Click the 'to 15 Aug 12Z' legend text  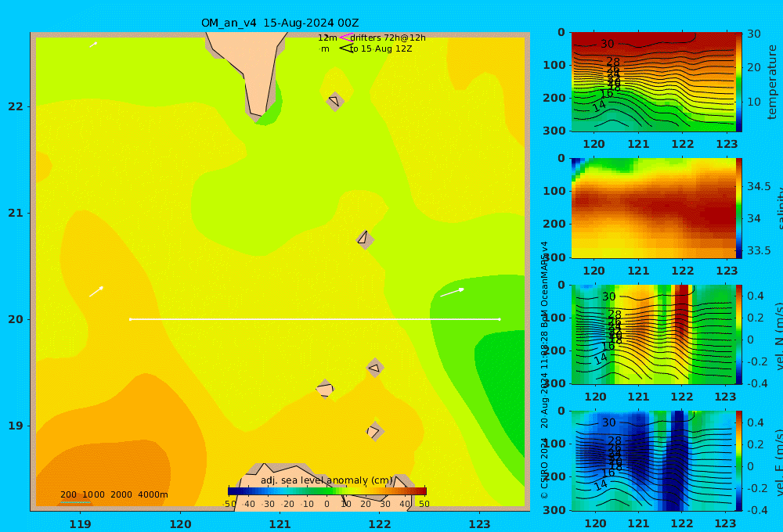pos(381,49)
